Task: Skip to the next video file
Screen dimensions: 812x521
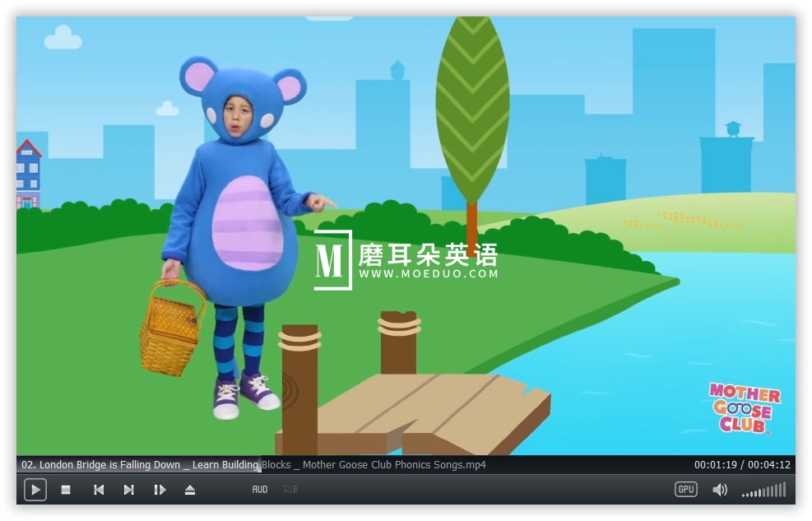Action: [x=128, y=490]
